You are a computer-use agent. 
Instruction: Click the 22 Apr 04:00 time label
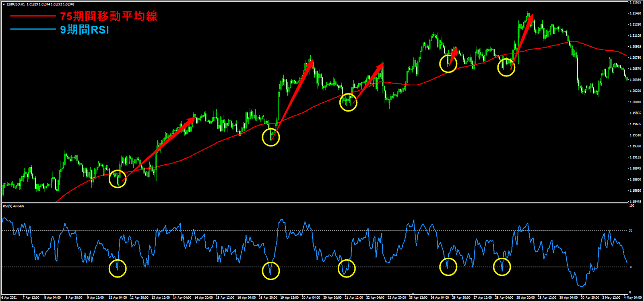pyautogui.click(x=376, y=298)
